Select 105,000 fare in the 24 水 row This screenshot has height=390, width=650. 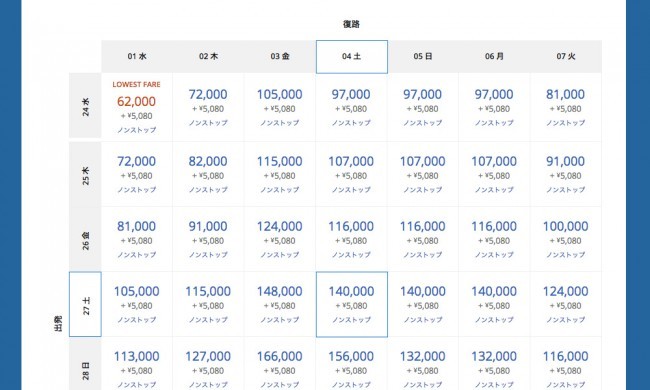coord(280,107)
